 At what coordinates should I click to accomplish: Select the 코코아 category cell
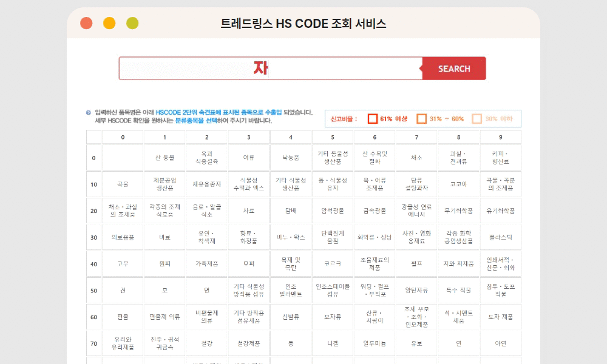coord(458,184)
